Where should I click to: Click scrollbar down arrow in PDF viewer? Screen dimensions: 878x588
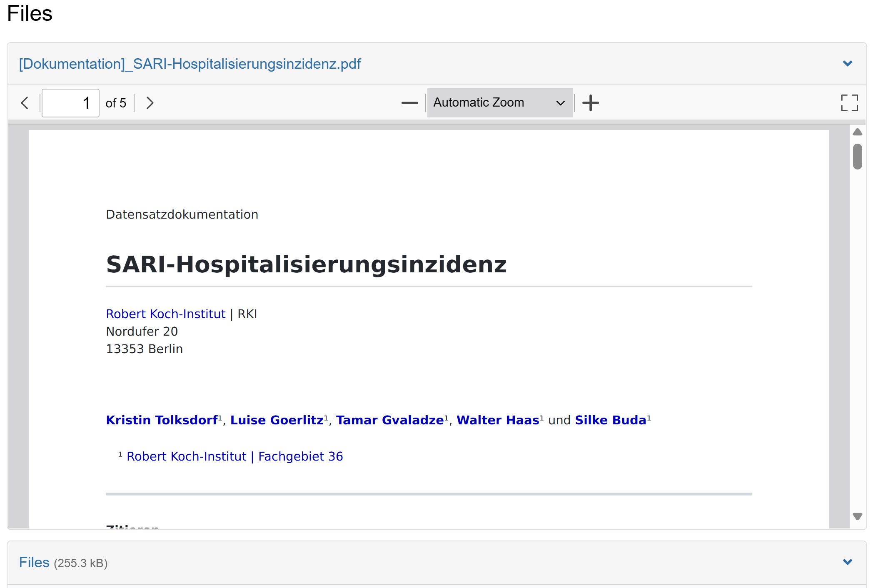[x=857, y=516]
